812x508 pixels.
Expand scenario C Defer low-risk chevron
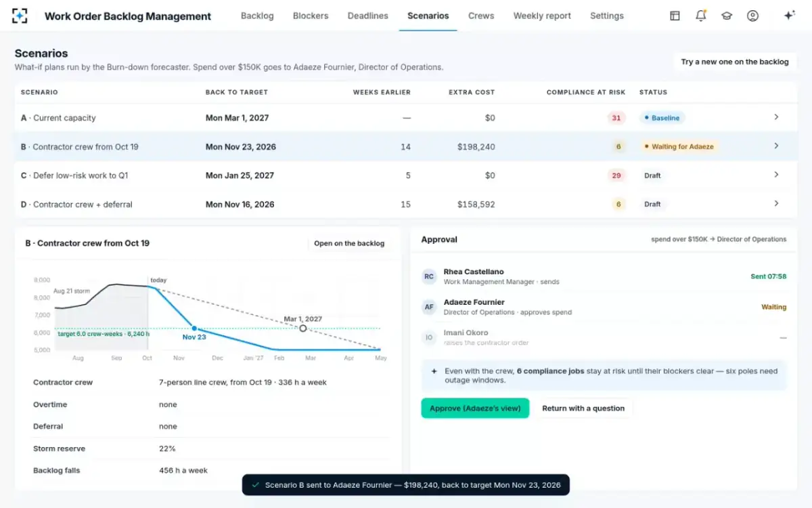(x=776, y=175)
